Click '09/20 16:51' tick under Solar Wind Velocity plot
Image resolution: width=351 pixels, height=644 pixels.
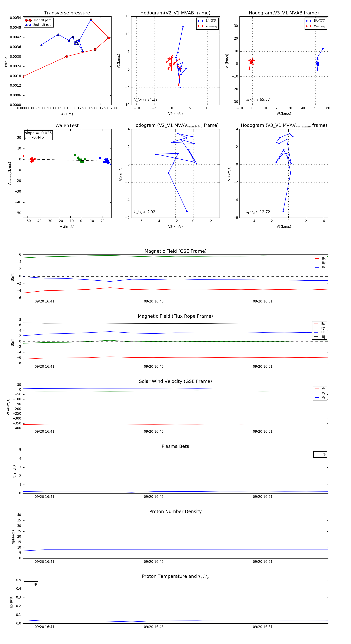pyautogui.click(x=262, y=432)
